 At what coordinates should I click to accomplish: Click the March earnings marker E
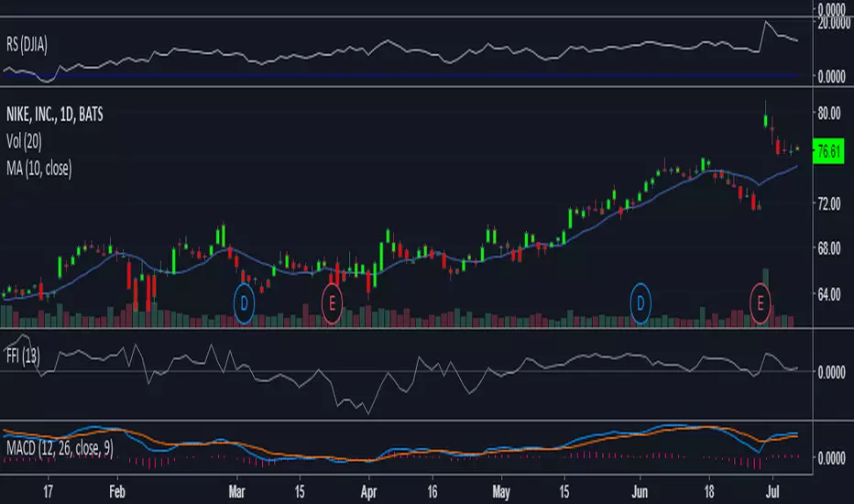pos(332,304)
